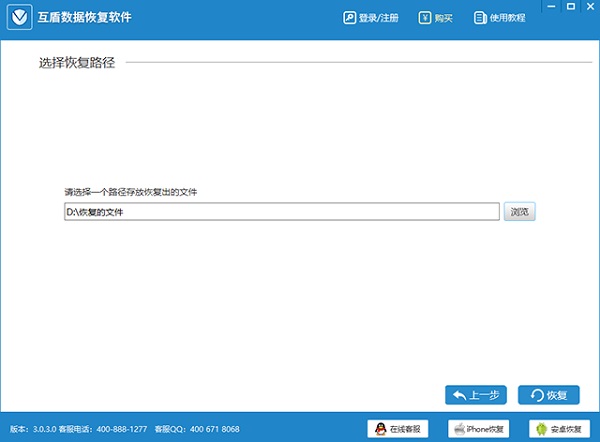
Task: Go back with the 上一步 button
Action: [478, 394]
